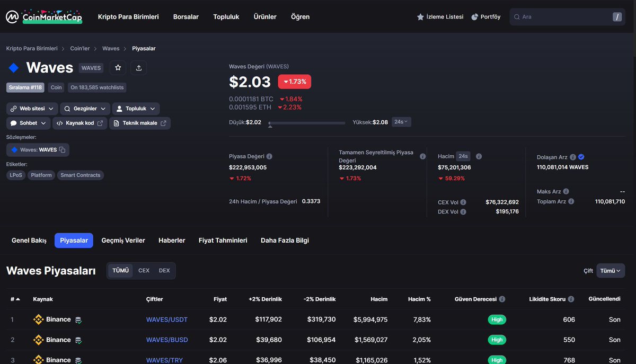Click the WAVES/BUSD pair link
Screen dimensions: 636x364
pos(167,340)
